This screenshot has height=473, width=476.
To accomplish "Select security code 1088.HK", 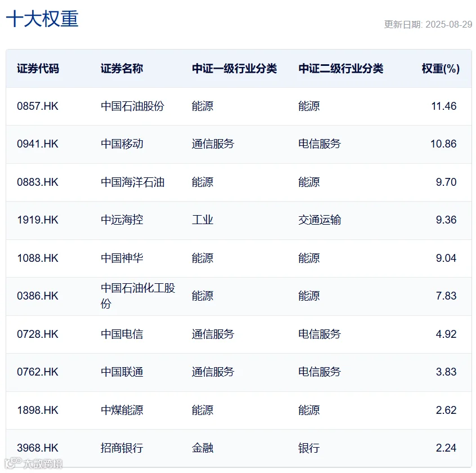I will [x=38, y=258].
